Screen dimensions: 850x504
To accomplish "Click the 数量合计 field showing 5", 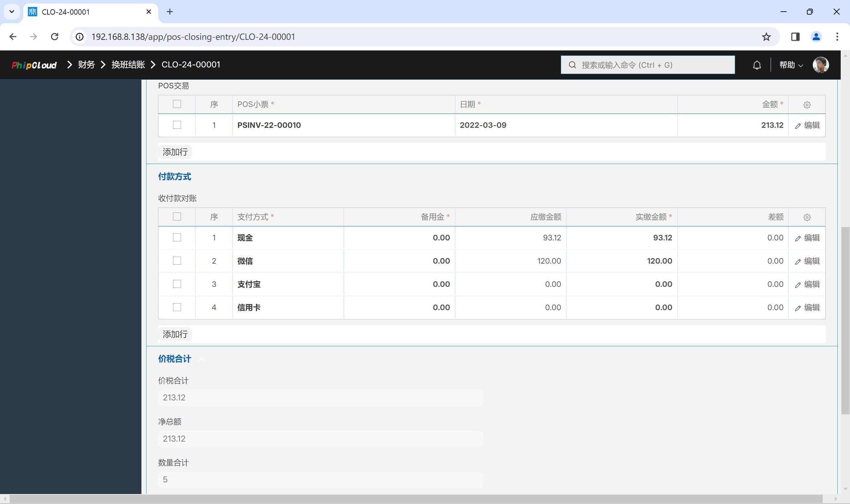I will (320, 479).
